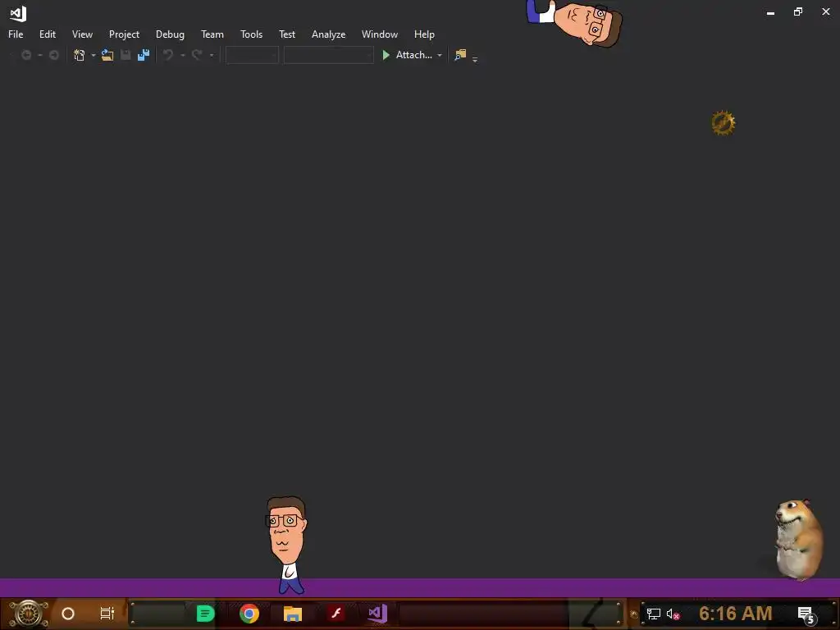840x630 pixels.
Task: Open the steampunk Start button
Action: (x=28, y=614)
